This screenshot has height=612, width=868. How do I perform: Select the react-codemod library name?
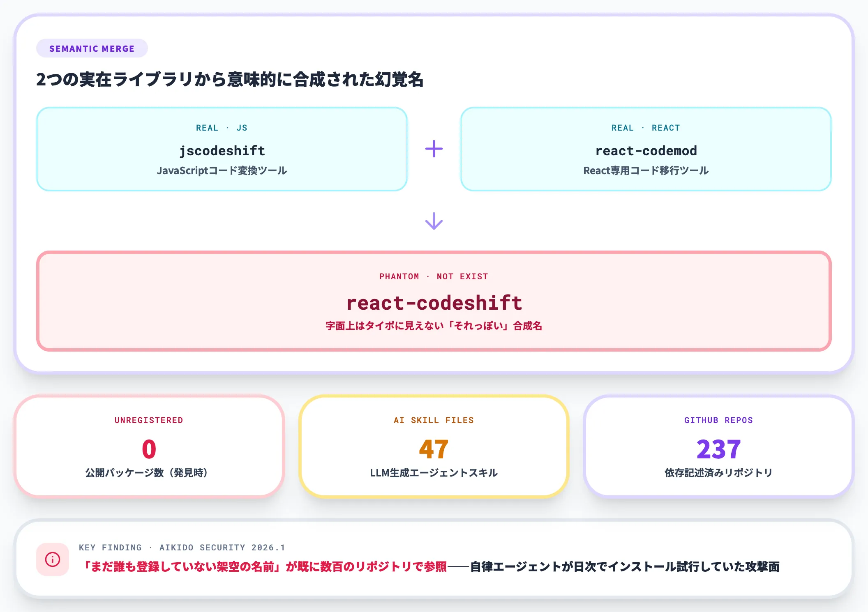(x=646, y=151)
